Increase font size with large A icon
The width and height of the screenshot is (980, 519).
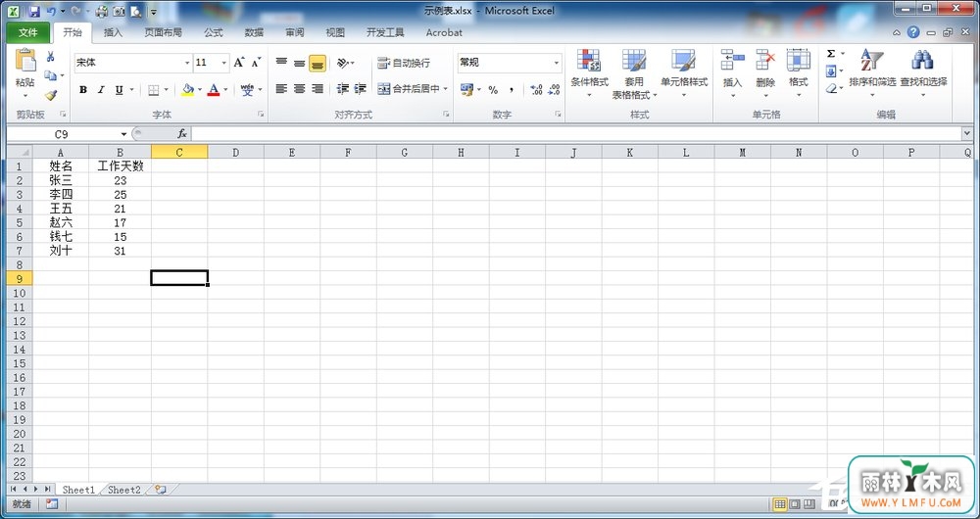pos(239,63)
